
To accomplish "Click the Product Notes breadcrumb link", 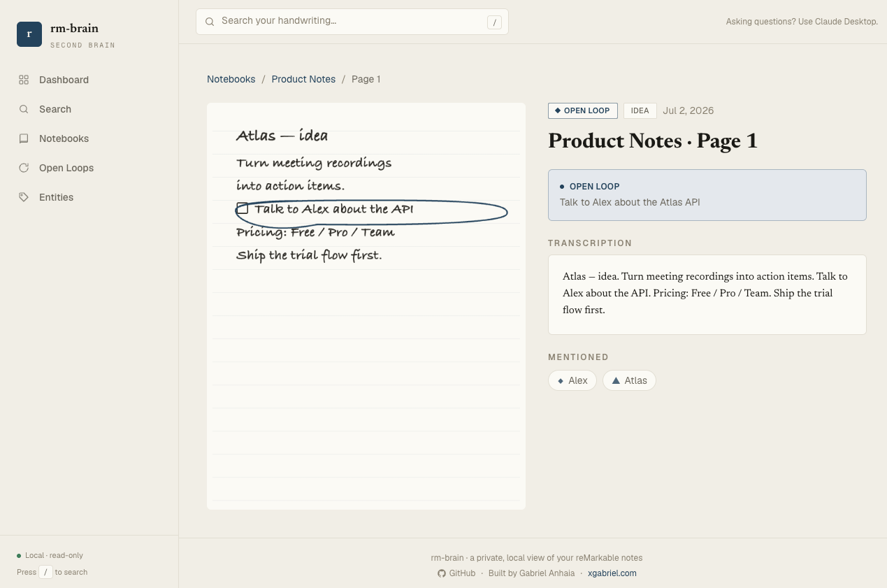I will click(x=303, y=79).
